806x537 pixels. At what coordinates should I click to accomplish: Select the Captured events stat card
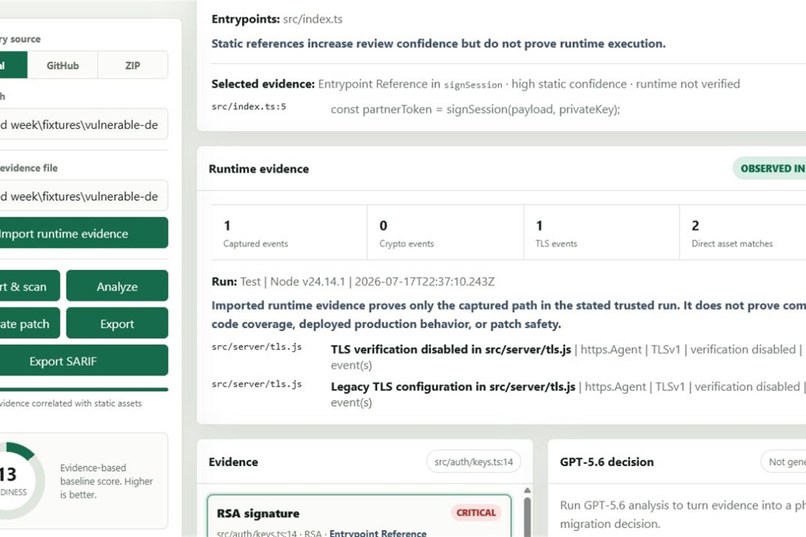(289, 232)
